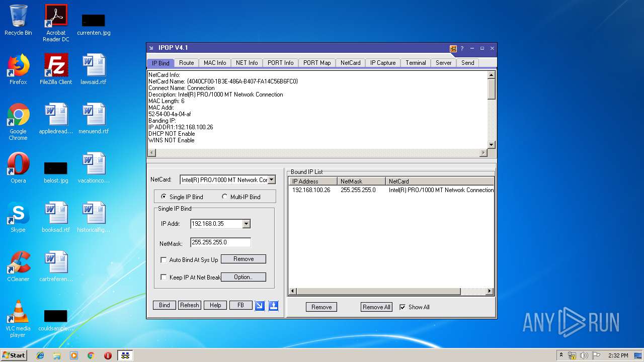
Task: Click the Opera taskbar icon
Action: coord(108,355)
